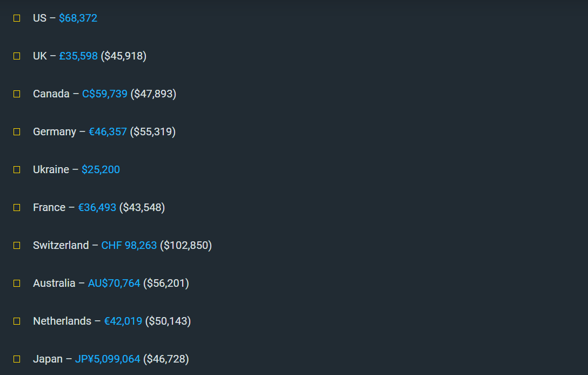This screenshot has height=375, width=588.
Task: Select the square bullet next to Ukraine
Action: [17, 170]
